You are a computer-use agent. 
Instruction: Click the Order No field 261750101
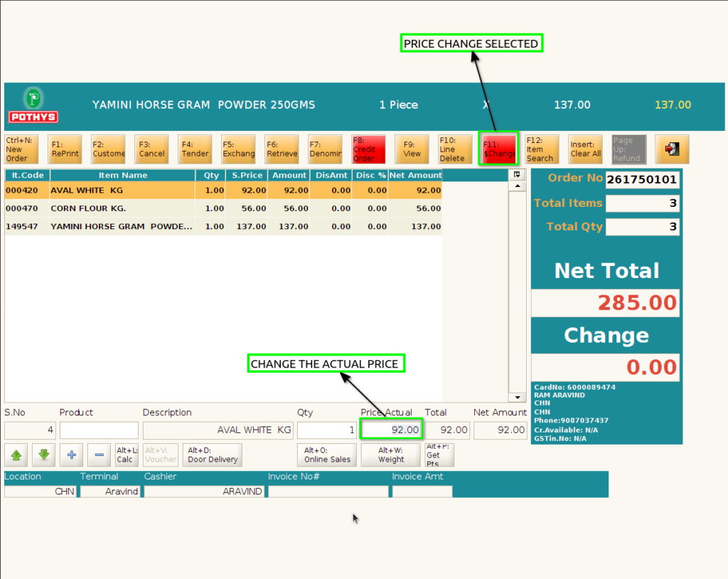tap(643, 180)
